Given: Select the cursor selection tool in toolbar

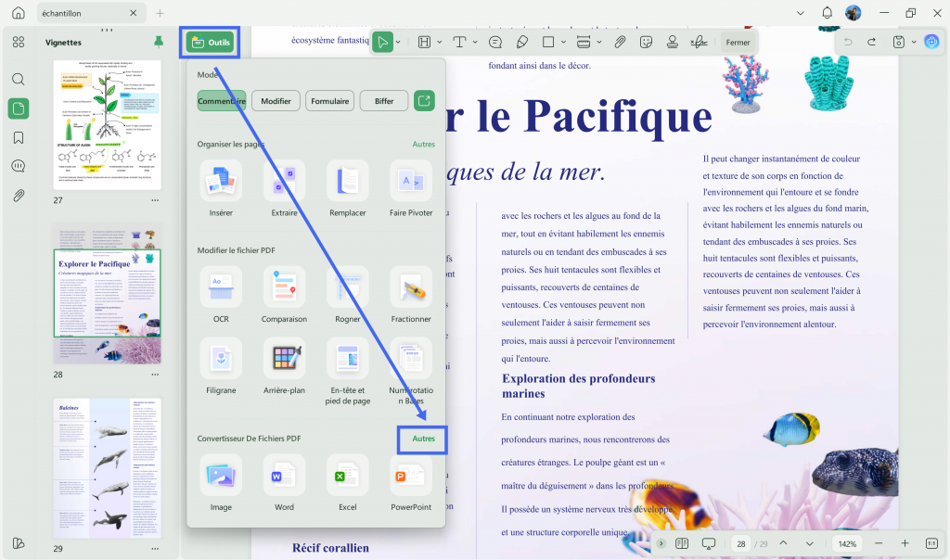Looking at the screenshot, I should coord(383,43).
